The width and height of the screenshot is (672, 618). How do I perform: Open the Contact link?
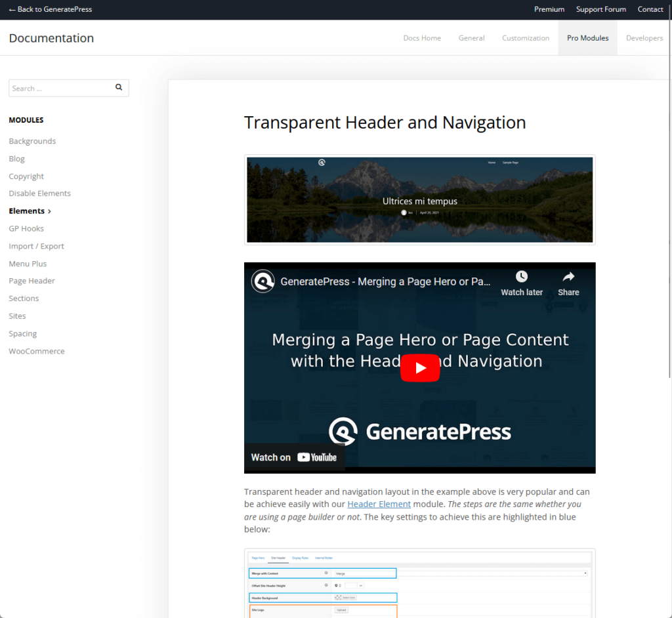pyautogui.click(x=650, y=9)
